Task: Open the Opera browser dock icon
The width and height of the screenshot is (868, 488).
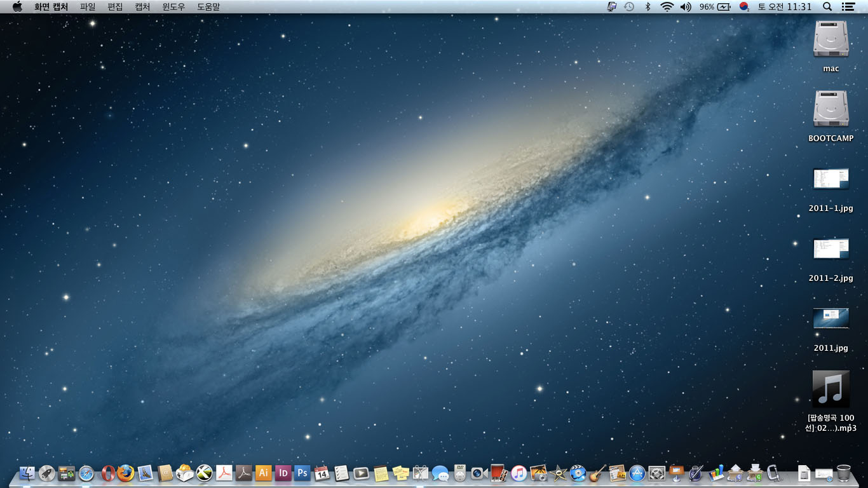Action: (x=107, y=473)
